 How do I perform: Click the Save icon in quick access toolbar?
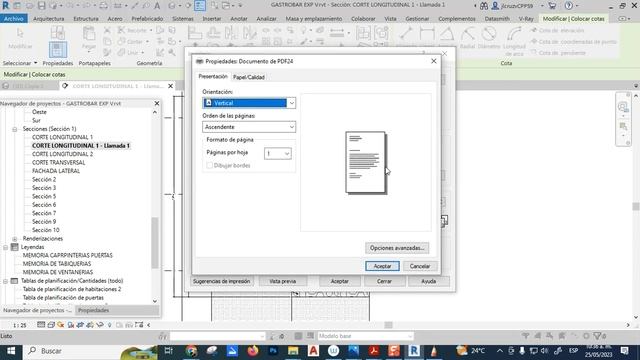(x=42, y=6)
